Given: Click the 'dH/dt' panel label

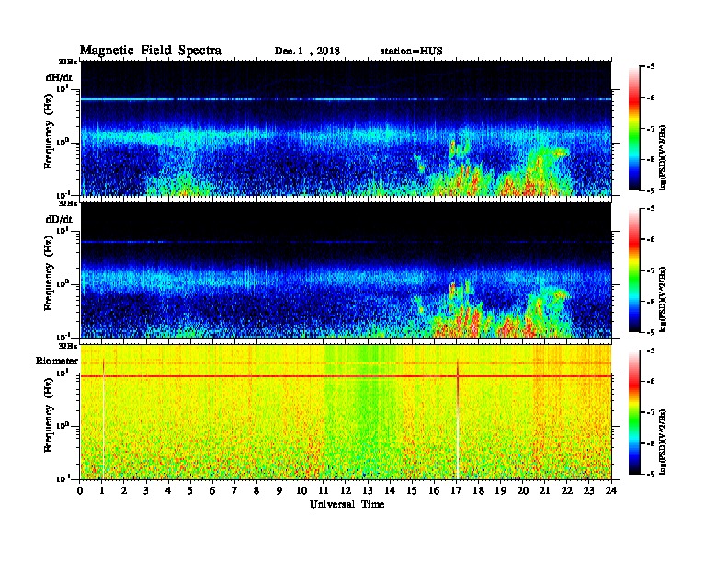Looking at the screenshot, I should click(59, 77).
